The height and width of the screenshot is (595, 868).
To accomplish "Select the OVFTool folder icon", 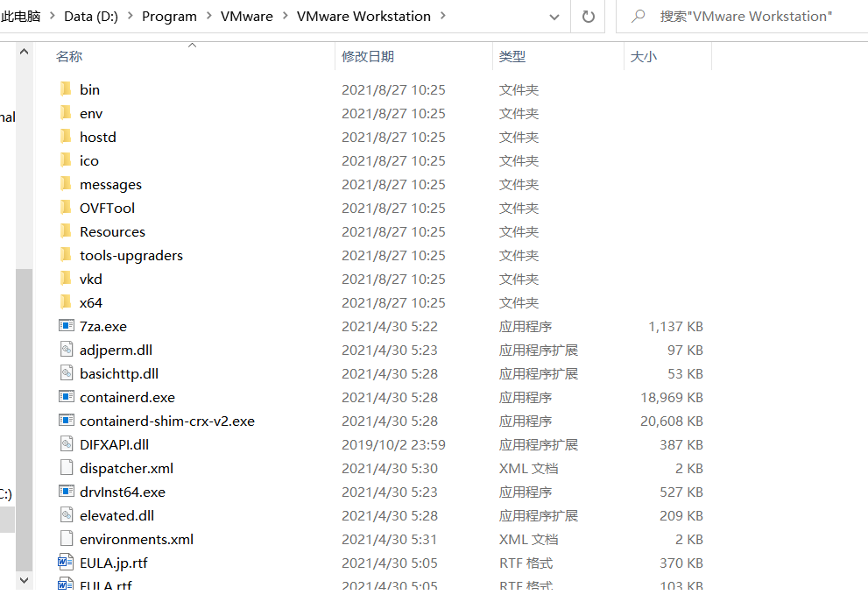I will click(x=66, y=207).
